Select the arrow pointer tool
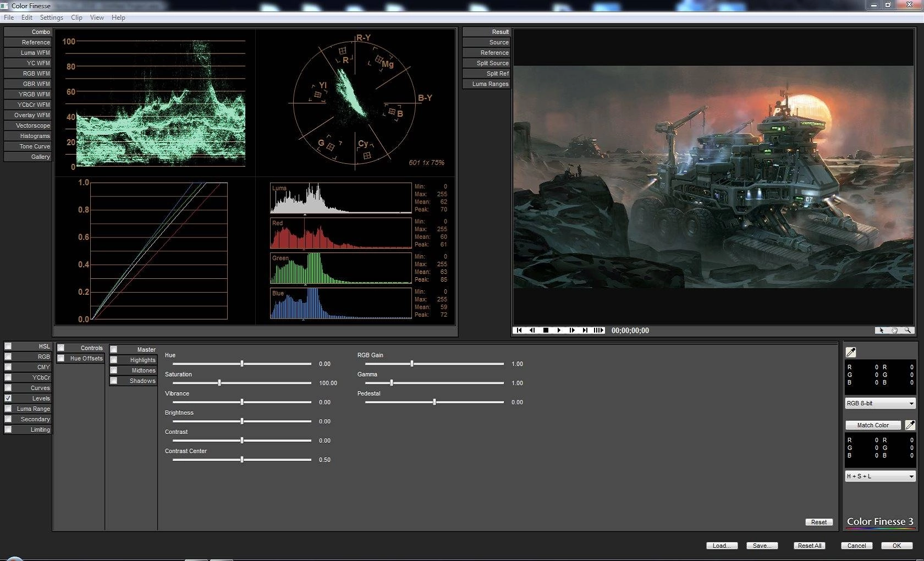This screenshot has height=561, width=924. tap(881, 330)
